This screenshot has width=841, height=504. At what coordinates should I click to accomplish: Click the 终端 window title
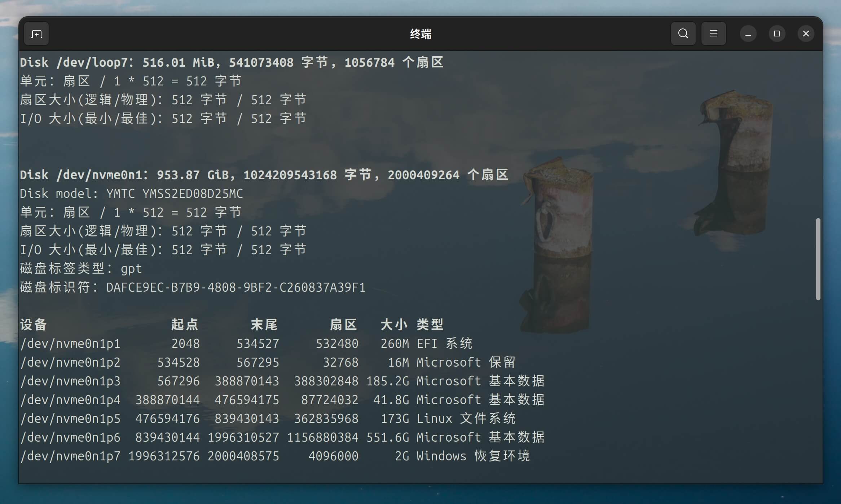coord(420,34)
